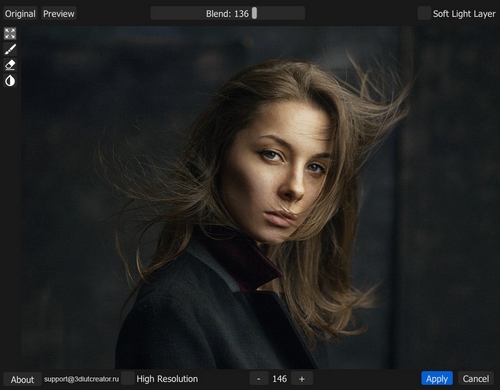The width and height of the screenshot is (500, 390).
Task: Click the portrait image canvas
Action: pyautogui.click(x=260, y=197)
